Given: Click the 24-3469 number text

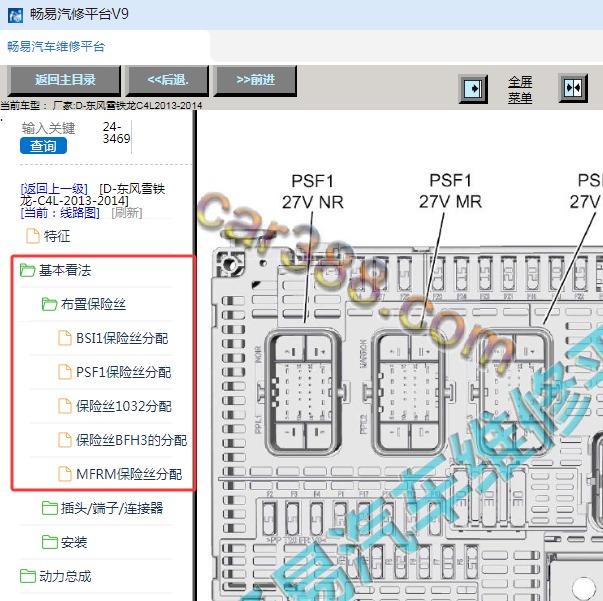Looking at the screenshot, I should pyautogui.click(x=116, y=133).
